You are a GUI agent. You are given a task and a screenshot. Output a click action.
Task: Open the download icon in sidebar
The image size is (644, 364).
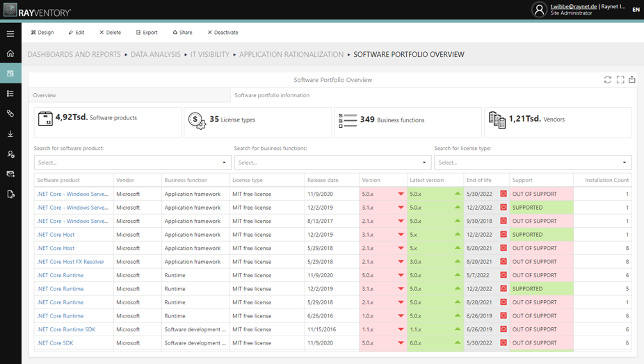(10, 134)
